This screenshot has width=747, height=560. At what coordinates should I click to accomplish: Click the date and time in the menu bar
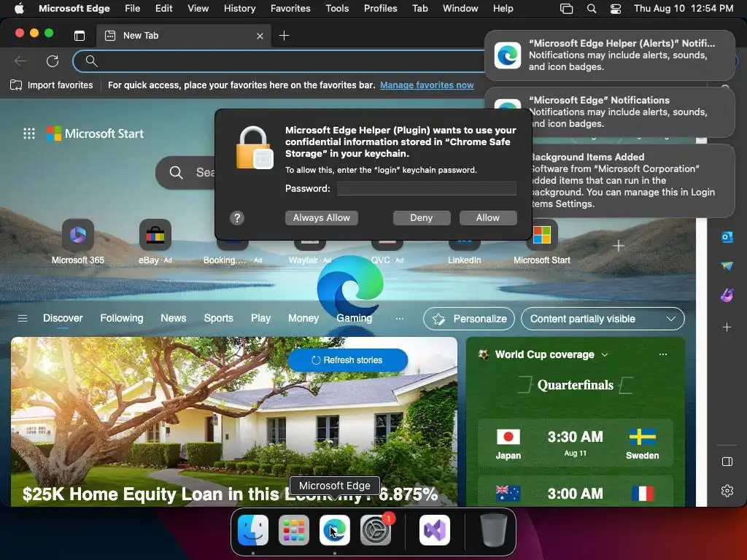point(684,8)
